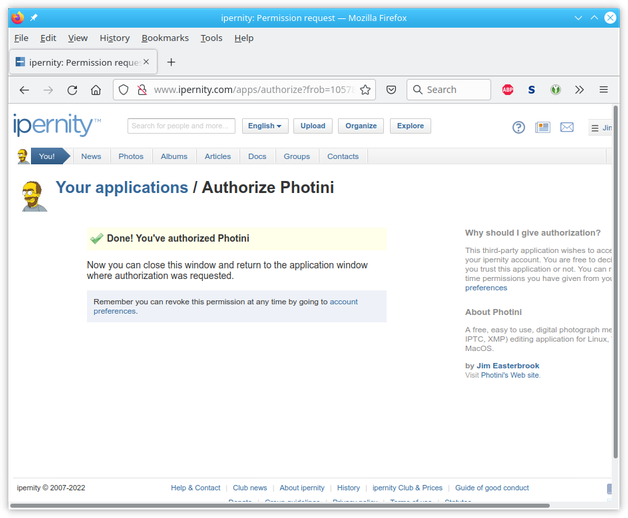Click the green extension icon
The height and width of the screenshot is (518, 628).
[555, 90]
